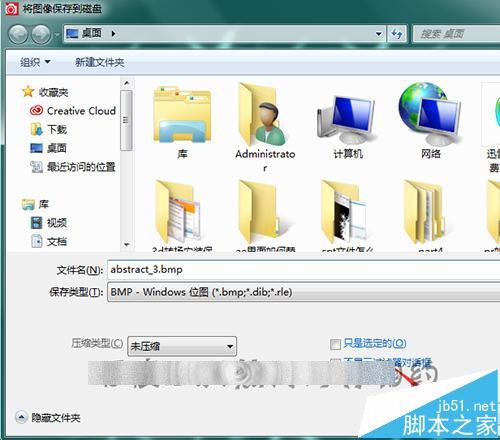Click the refresh button next to address bar
Screen dimensions: 500x440
(397, 34)
